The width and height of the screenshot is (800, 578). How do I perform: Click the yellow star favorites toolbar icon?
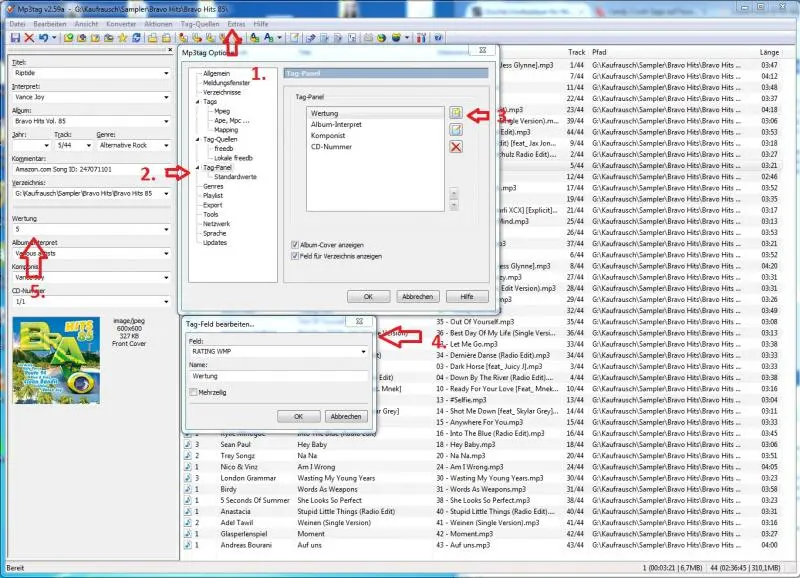point(122,38)
